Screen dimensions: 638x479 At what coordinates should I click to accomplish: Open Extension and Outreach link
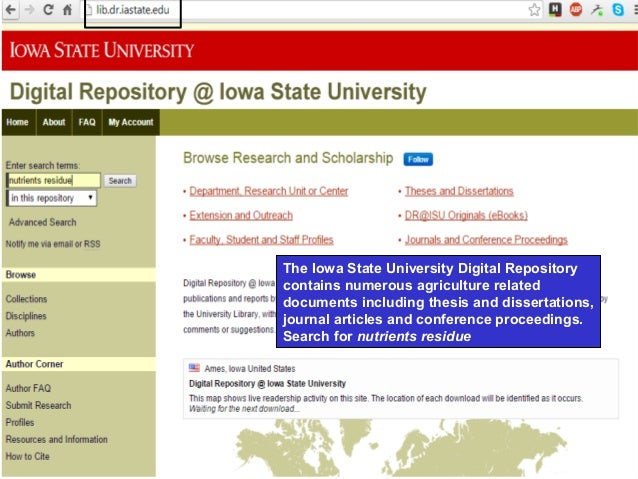(x=241, y=215)
